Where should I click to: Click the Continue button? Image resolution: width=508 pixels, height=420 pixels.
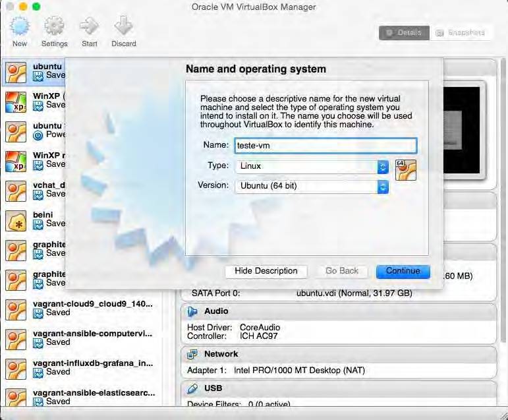point(403,271)
